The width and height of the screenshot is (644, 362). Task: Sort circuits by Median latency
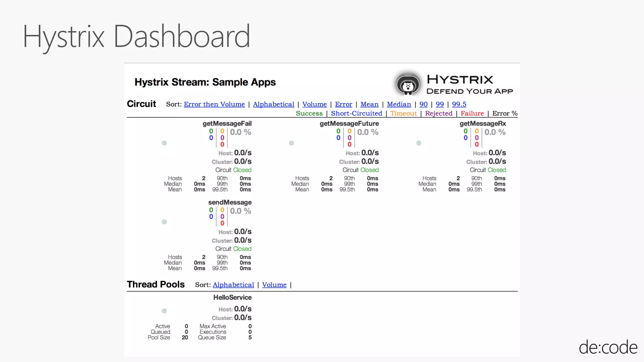click(x=399, y=104)
